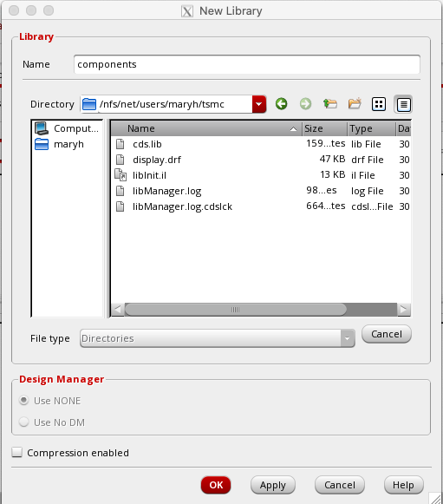The width and height of the screenshot is (443, 504).
Task: Sort files by Type column
Action: (371, 128)
